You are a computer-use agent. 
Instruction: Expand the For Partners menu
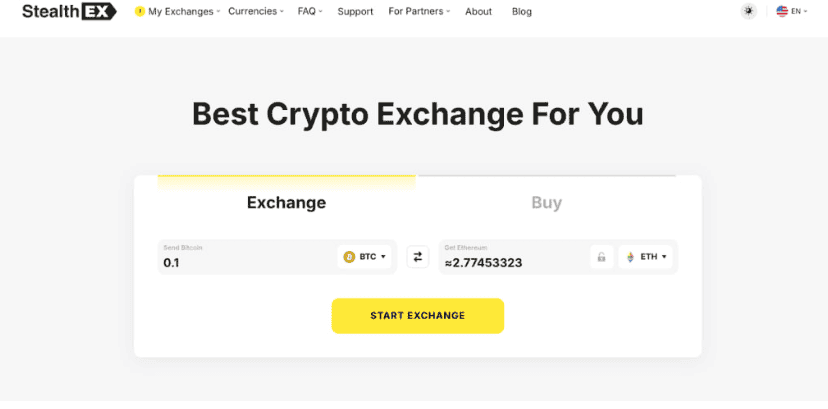coord(418,12)
